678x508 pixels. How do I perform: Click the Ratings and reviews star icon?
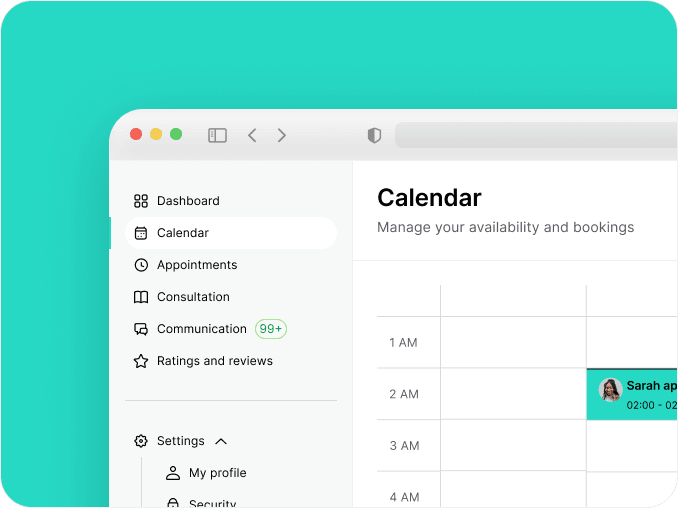(x=141, y=361)
